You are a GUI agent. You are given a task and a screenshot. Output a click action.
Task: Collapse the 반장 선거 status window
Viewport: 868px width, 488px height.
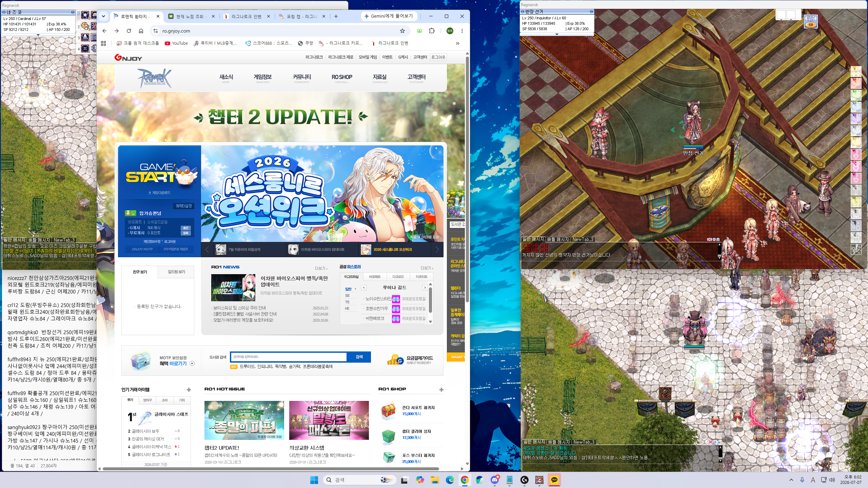(x=591, y=12)
